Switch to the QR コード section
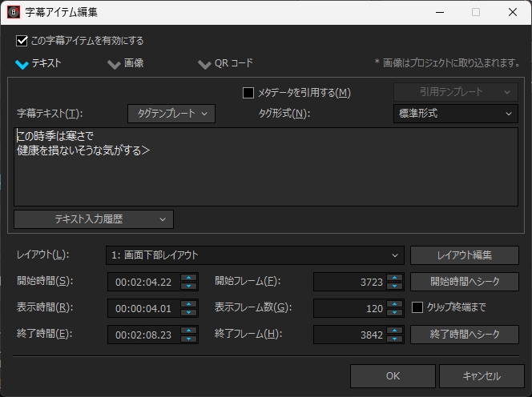Viewport: 532px width, 397px height. click(x=225, y=63)
